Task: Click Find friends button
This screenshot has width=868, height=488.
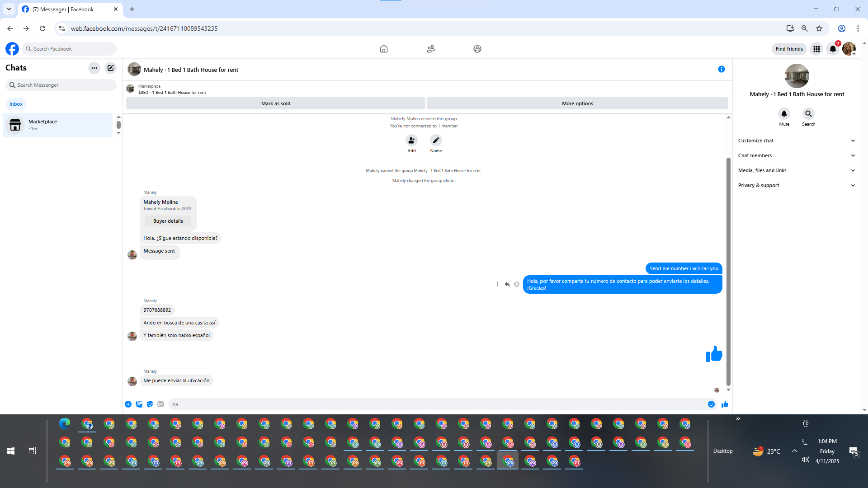Action: [x=789, y=49]
